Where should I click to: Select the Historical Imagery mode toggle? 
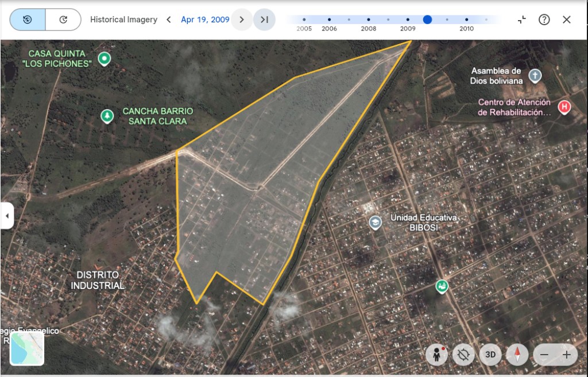tap(27, 20)
